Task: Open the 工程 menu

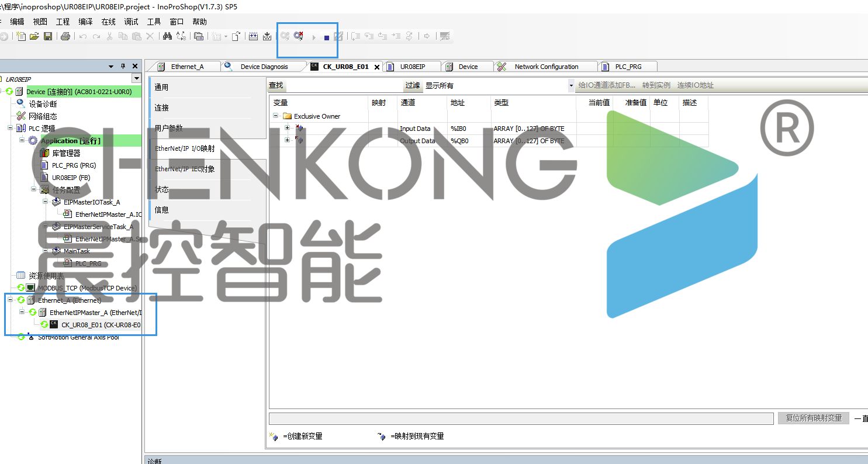Action: tap(63, 22)
